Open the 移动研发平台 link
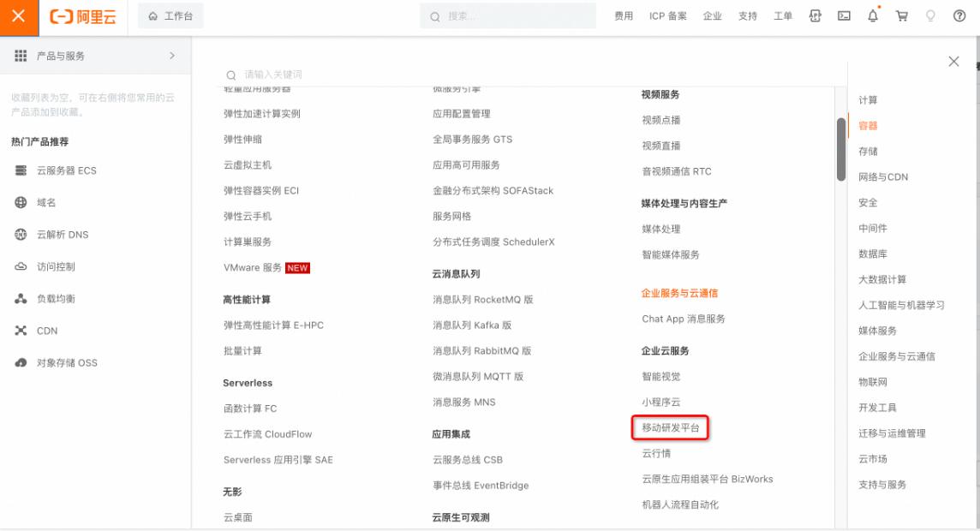980x531 pixels. tap(671, 427)
